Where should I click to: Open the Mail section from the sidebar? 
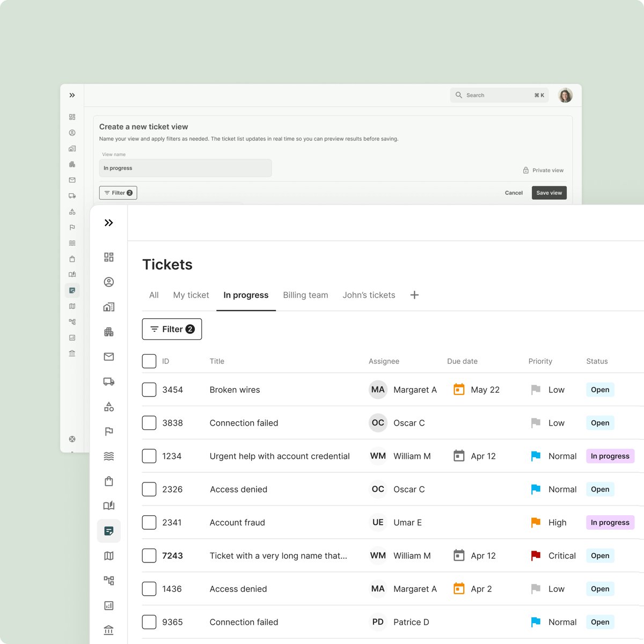click(x=109, y=356)
